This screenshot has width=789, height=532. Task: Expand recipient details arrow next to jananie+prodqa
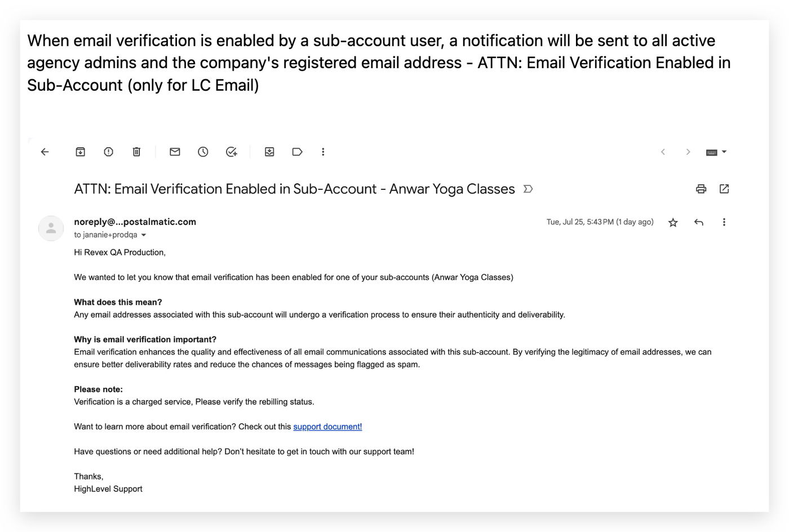(x=144, y=235)
